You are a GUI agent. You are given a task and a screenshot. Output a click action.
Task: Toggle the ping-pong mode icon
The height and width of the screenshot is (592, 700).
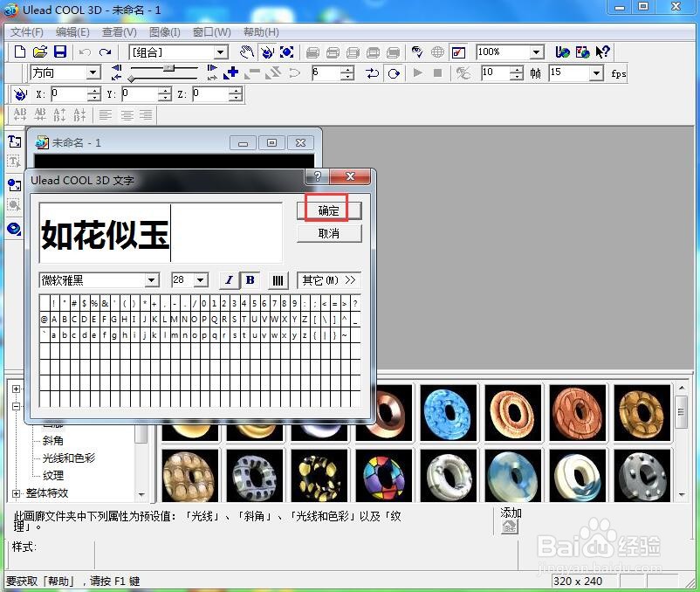coord(372,73)
